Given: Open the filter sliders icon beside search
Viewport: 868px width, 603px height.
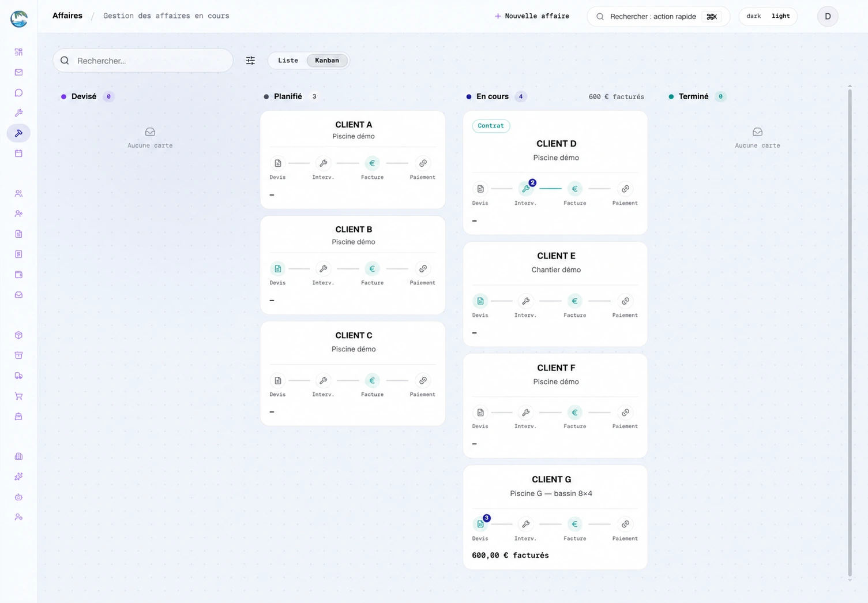Looking at the screenshot, I should point(250,61).
